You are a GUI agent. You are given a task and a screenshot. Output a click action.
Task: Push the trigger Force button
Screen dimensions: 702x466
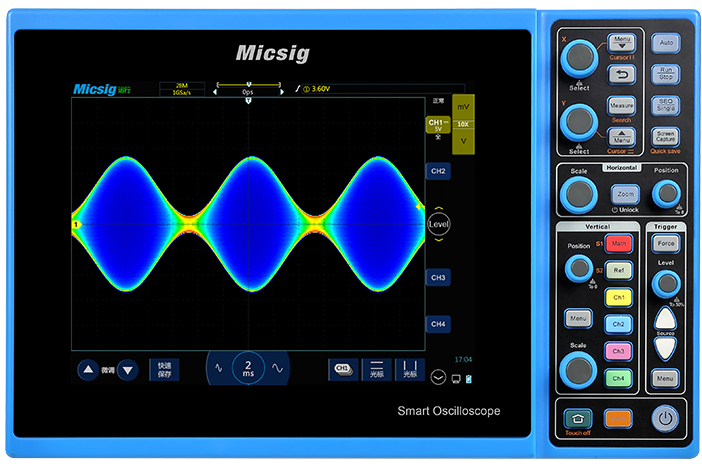(666, 244)
